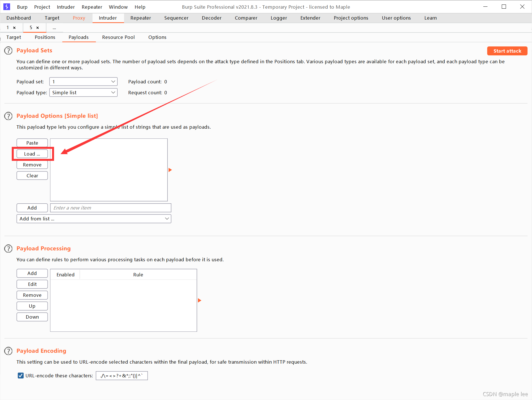Switch to the Positions sub-tab
The height and width of the screenshot is (400, 532).
coord(45,37)
